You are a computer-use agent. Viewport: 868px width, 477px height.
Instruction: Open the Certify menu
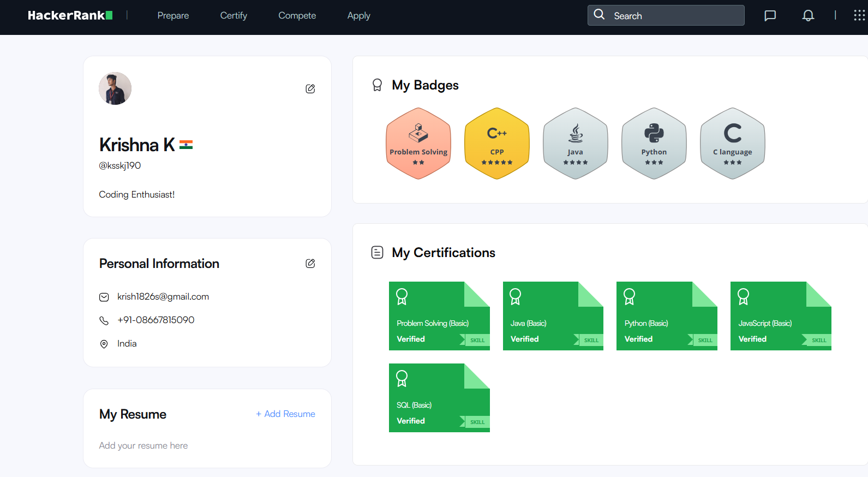pyautogui.click(x=234, y=16)
